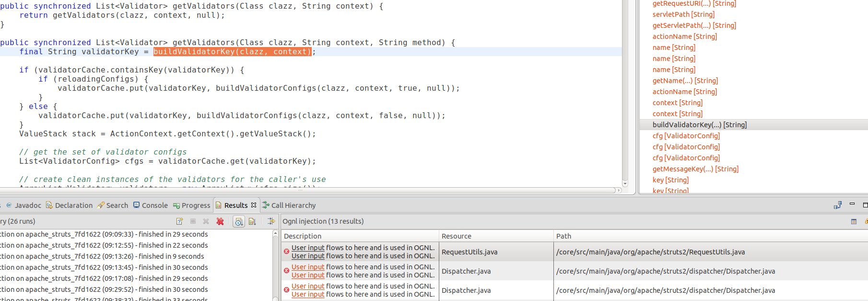Select query run finished at 09:13:26
The height and width of the screenshot is (301, 868).
point(104,256)
